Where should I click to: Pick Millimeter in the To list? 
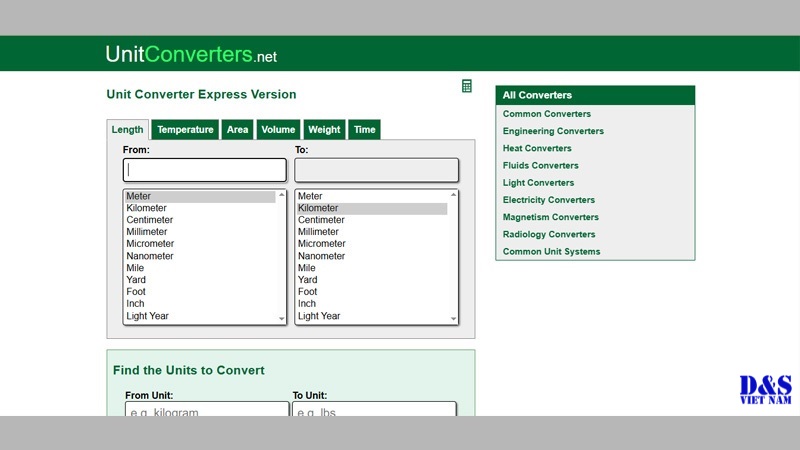tap(372, 232)
